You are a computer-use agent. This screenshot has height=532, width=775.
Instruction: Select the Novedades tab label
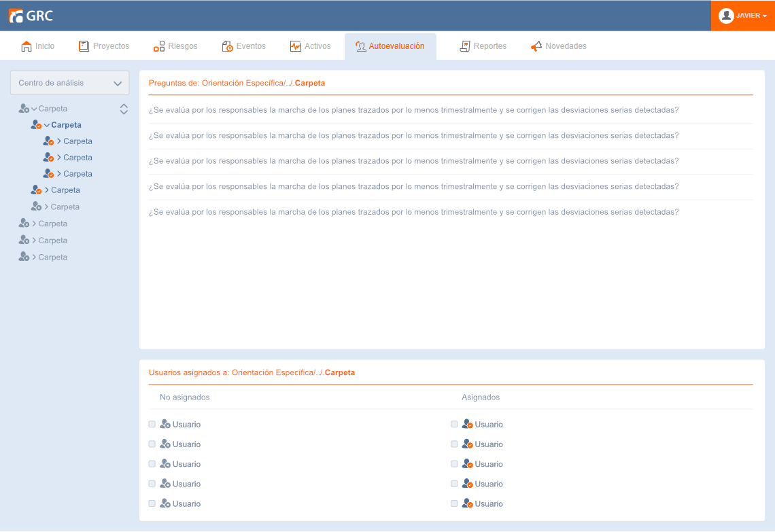pyautogui.click(x=566, y=46)
